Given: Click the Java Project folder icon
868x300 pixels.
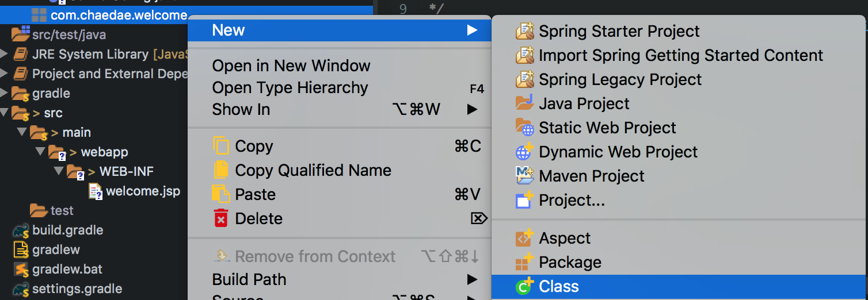Looking at the screenshot, I should click(524, 103).
